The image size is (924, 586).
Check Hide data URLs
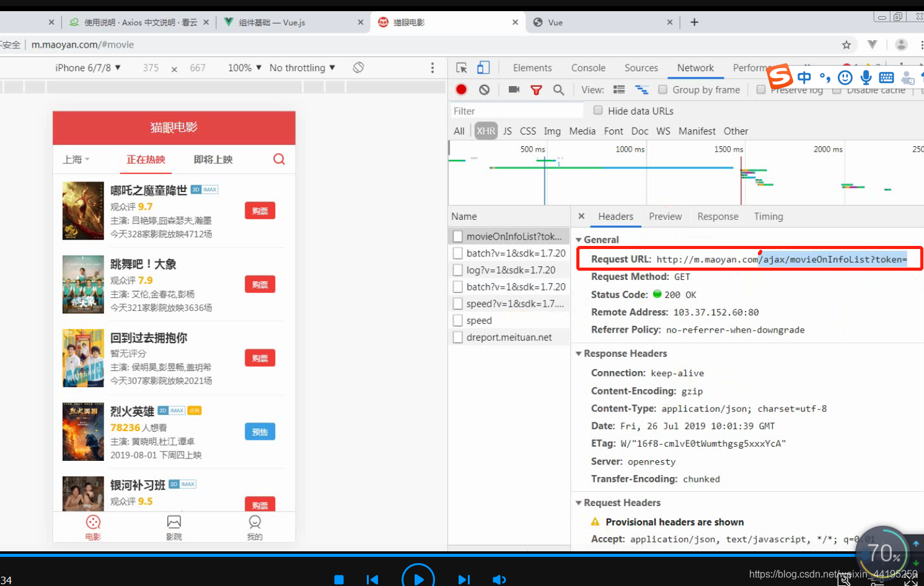click(x=598, y=110)
